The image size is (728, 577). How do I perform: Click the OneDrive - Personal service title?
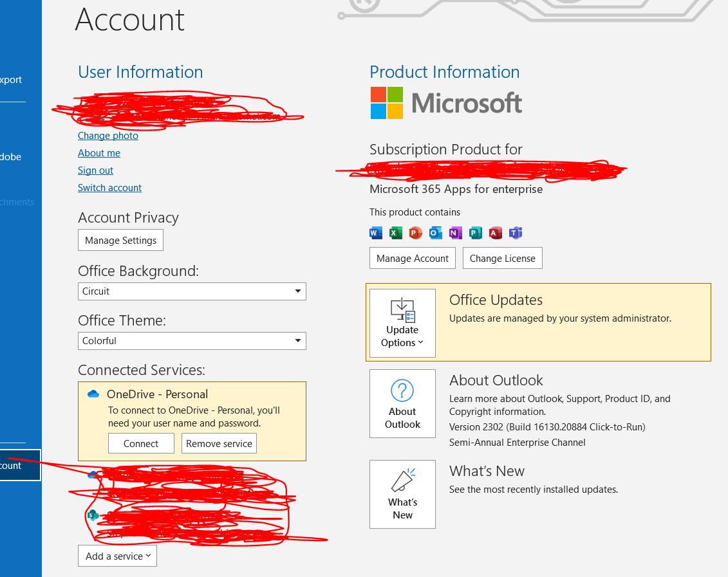158,394
